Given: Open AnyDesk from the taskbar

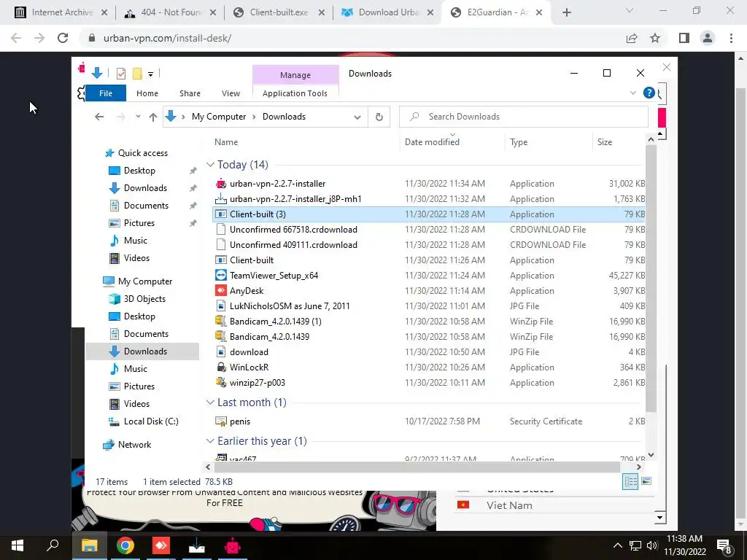Looking at the screenshot, I should 160,545.
